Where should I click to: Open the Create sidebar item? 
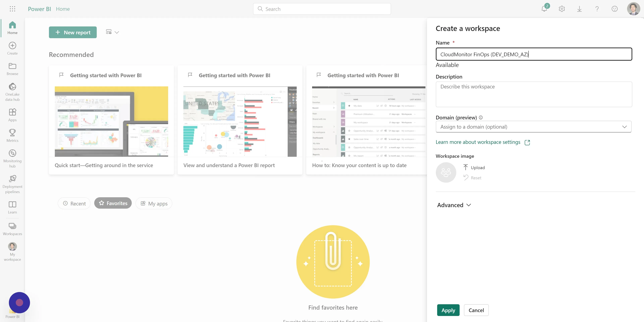(x=12, y=48)
